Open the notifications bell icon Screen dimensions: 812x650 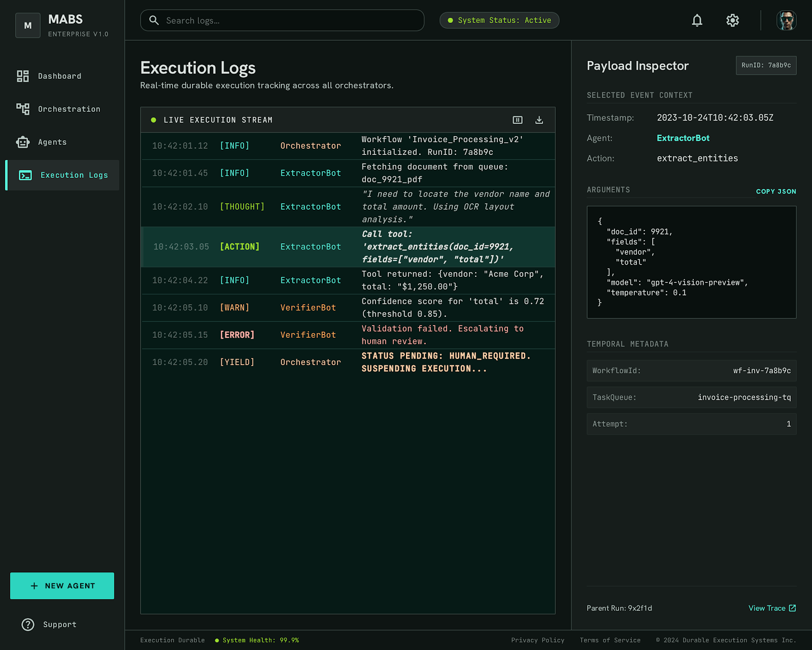tap(697, 20)
